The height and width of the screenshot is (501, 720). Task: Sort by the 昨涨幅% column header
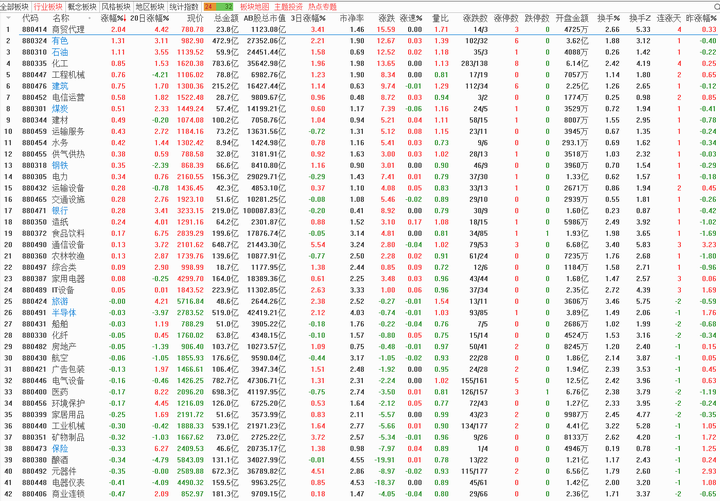coord(701,18)
